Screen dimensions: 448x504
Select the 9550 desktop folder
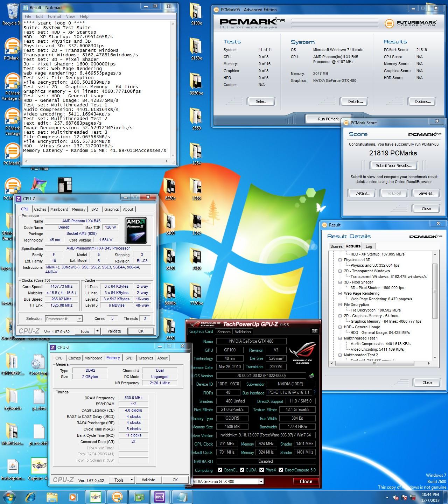tap(196, 120)
